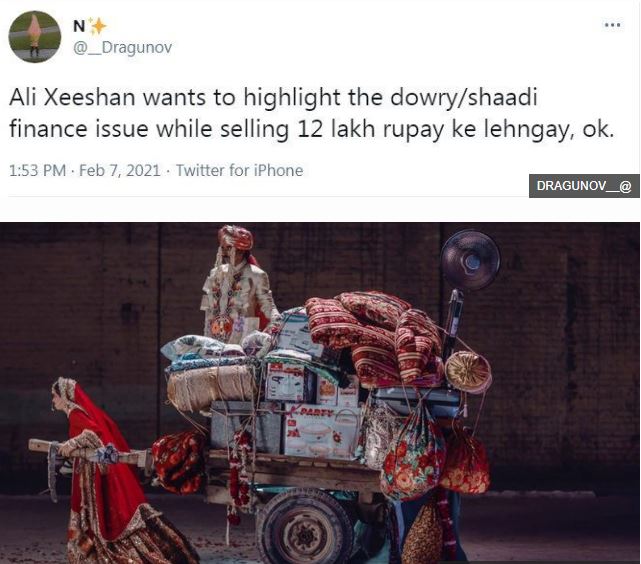Select the words Ali Xeeshan in tweet
This screenshot has height=564, width=641.
[x=72, y=98]
